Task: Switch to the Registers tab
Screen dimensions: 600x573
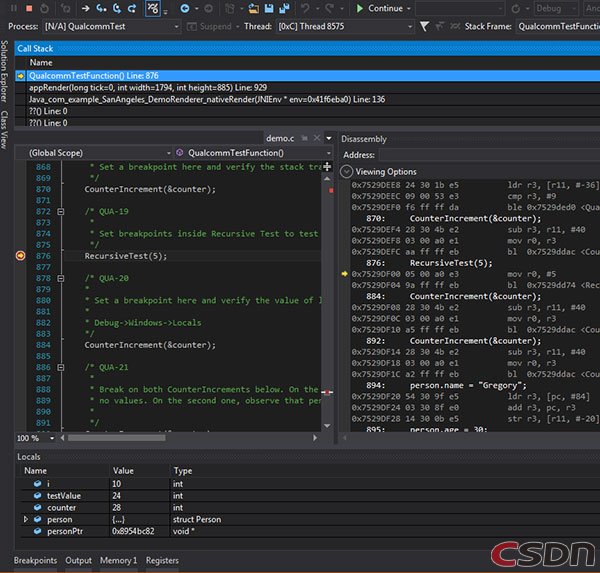Action: [x=162, y=560]
